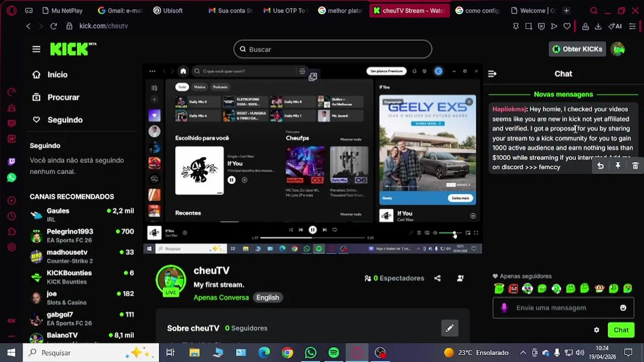
Task: Click the green Chat send button
Action: [621, 330]
